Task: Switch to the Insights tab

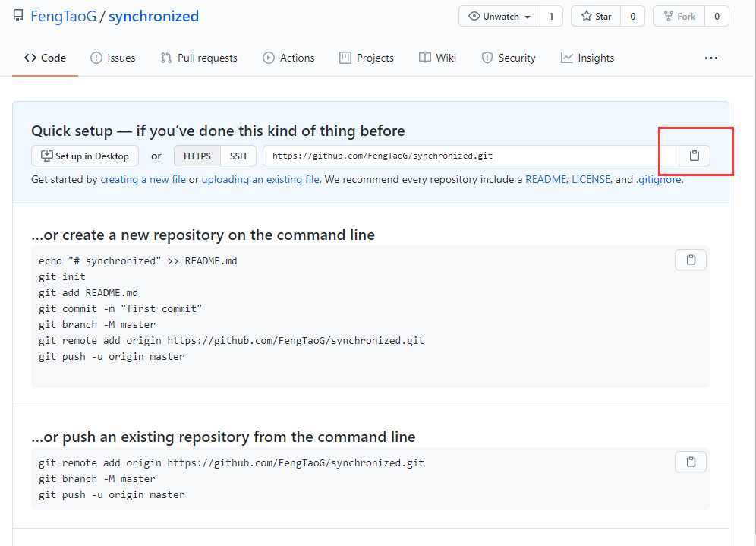Action: [587, 58]
